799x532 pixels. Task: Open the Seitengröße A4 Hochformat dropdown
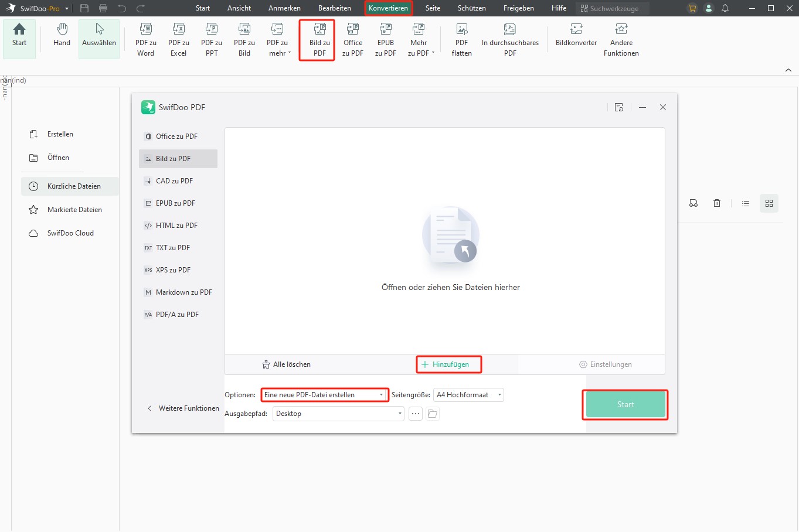click(468, 395)
